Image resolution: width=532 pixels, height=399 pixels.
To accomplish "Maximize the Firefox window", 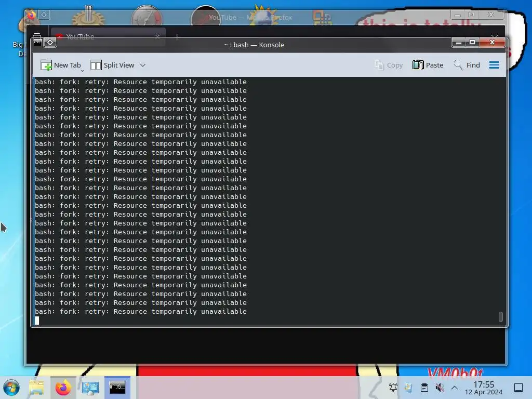I will click(x=471, y=15).
